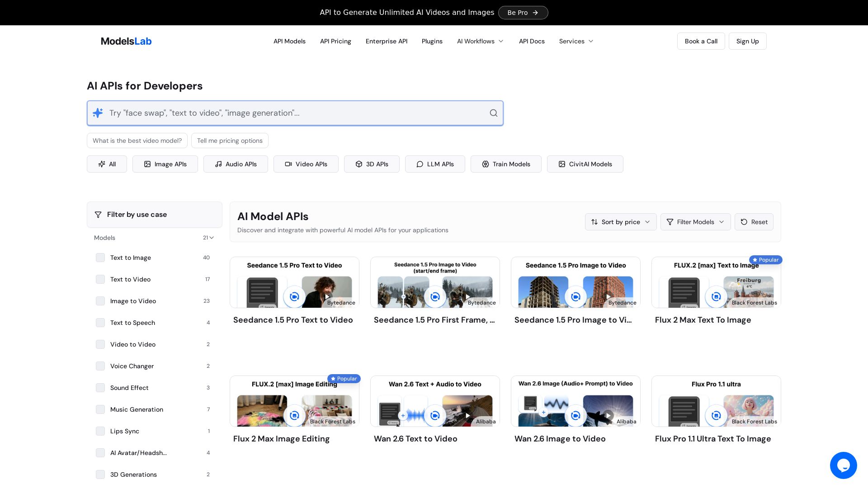Focus the AI API search field

[x=294, y=113]
